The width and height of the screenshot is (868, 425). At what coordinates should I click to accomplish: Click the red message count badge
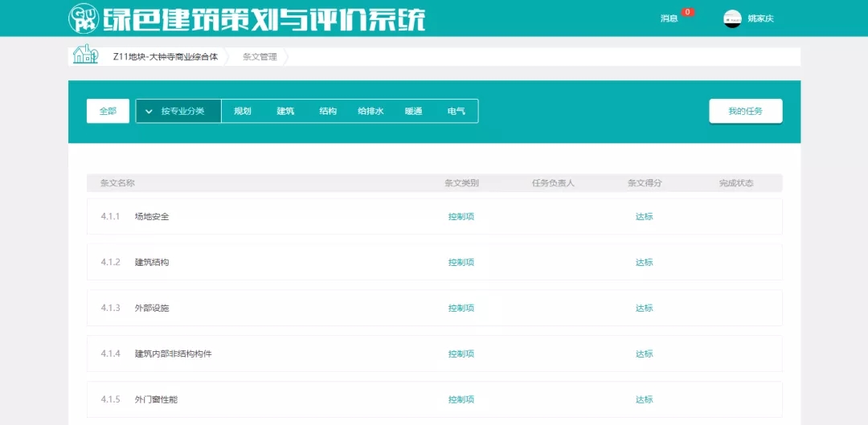coord(687,12)
